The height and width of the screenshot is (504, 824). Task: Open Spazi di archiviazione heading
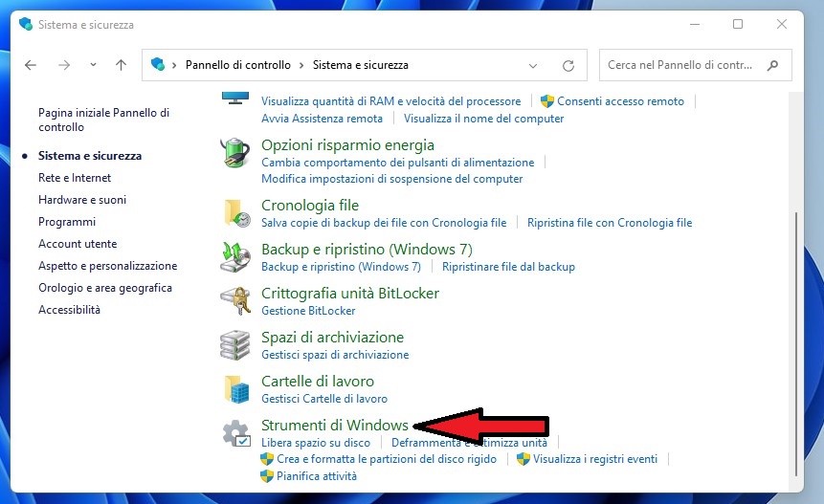coord(333,338)
